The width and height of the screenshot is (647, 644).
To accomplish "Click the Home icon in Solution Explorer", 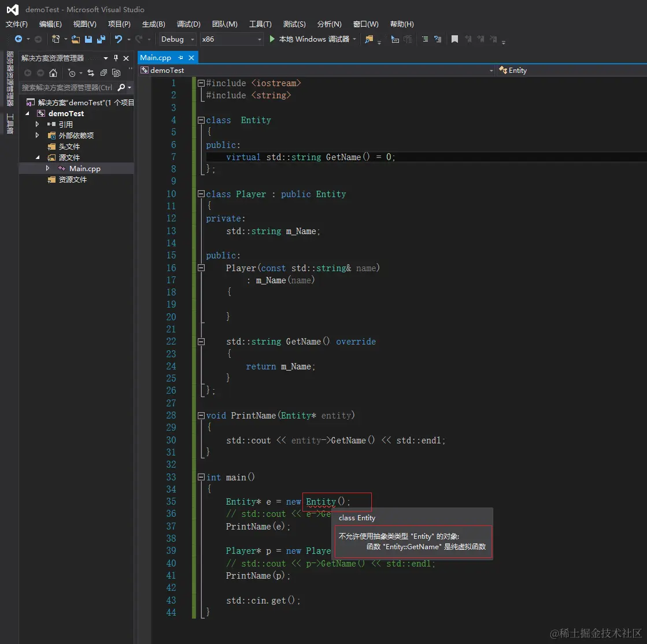I will [x=53, y=73].
